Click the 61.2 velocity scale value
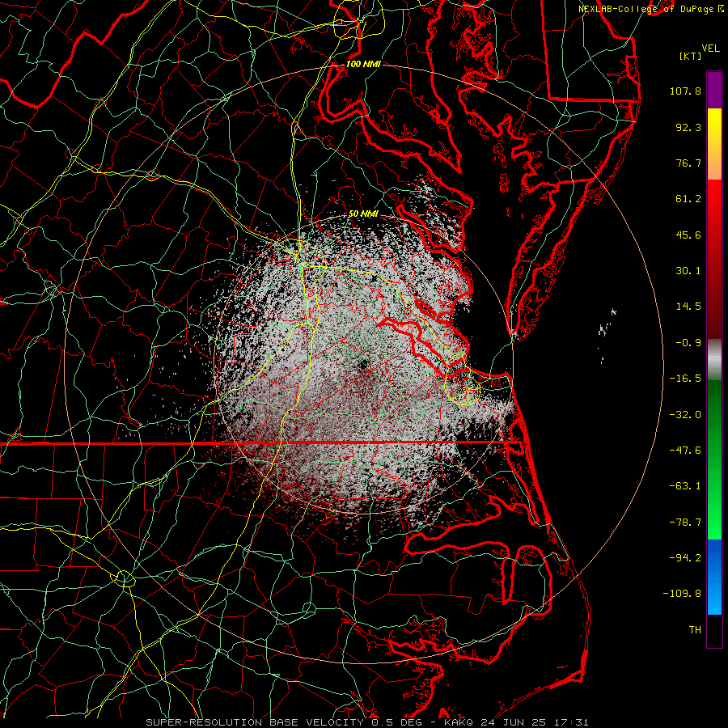Viewport: 728px width, 728px height. (688, 199)
